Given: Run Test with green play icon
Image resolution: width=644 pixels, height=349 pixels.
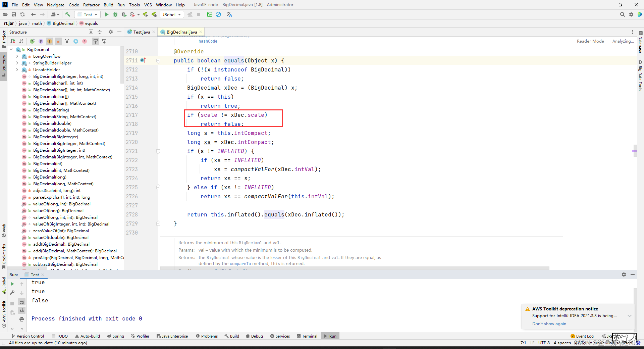Looking at the screenshot, I should (107, 14).
